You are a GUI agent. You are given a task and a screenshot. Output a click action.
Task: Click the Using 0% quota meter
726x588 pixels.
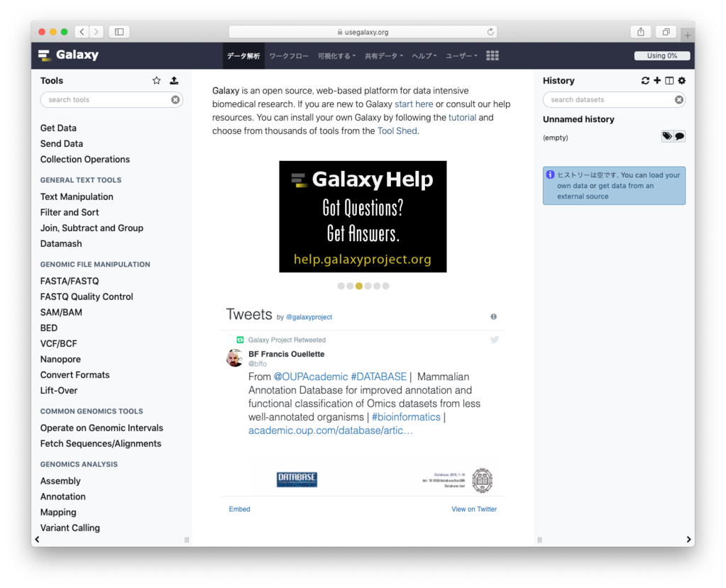[662, 55]
